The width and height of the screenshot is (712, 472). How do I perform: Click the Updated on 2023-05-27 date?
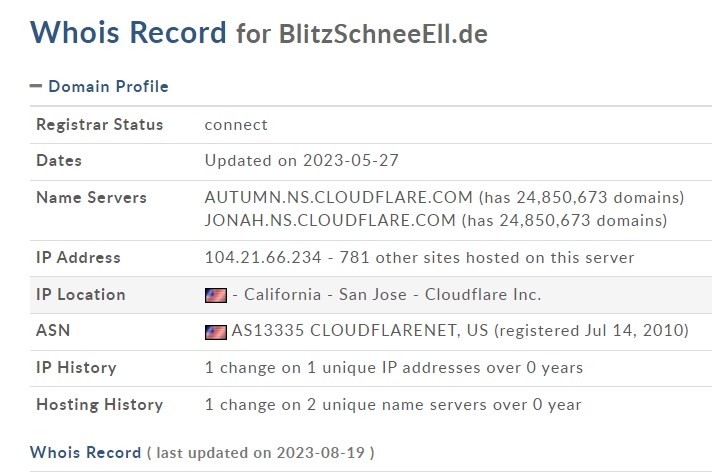pos(302,160)
